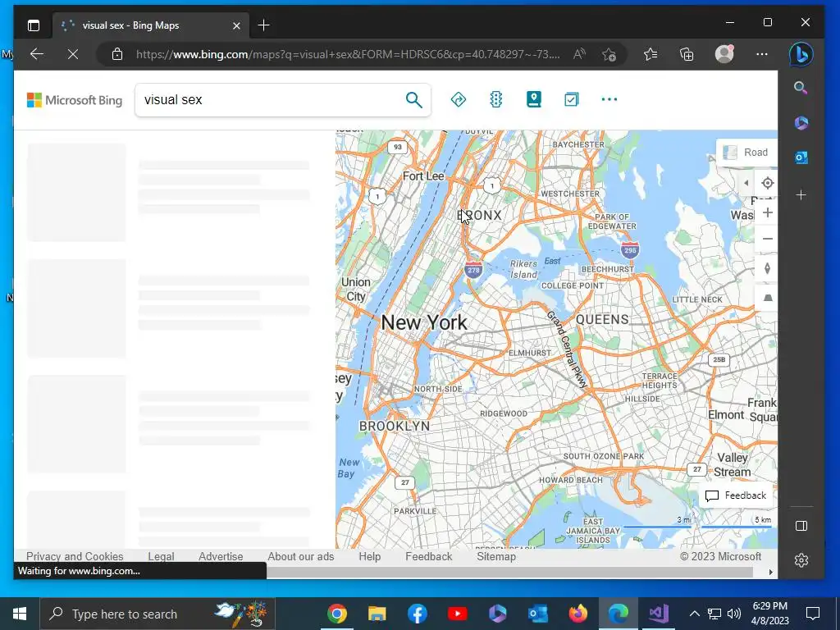Viewport: 840px width, 630px height.
Task: Click the map Feedback button
Action: pyautogui.click(x=736, y=495)
